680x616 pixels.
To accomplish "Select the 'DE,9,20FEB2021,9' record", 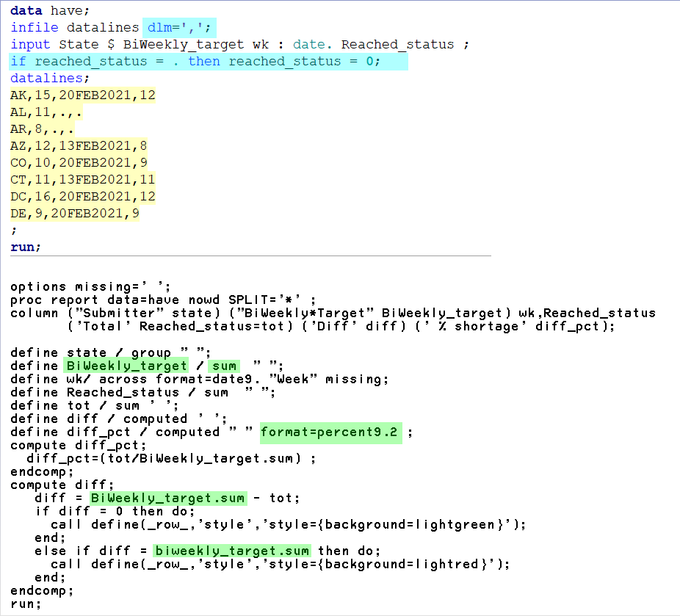I will 75,213.
